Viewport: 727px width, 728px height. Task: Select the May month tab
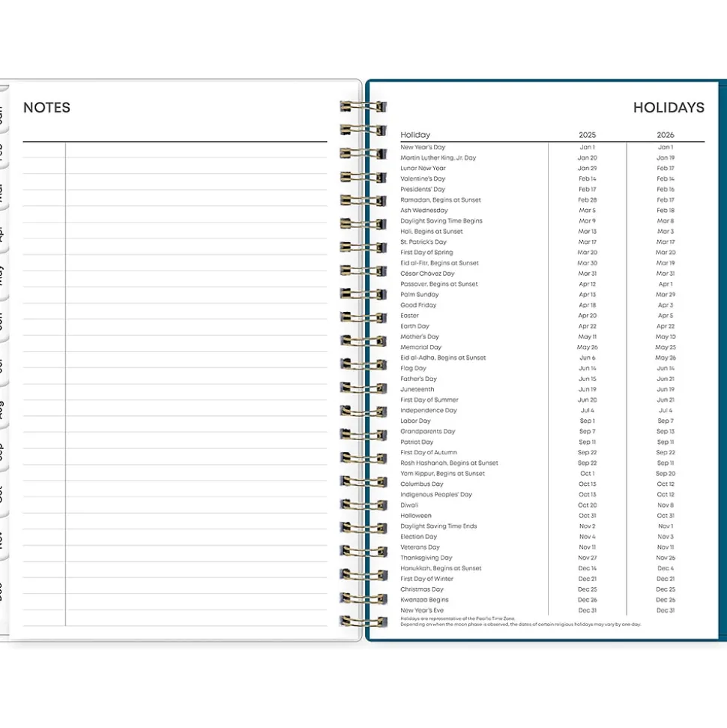click(x=2, y=275)
